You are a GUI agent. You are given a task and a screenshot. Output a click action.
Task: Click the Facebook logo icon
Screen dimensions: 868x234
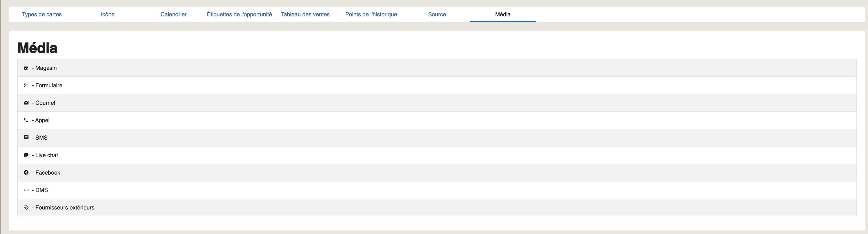[x=26, y=172]
